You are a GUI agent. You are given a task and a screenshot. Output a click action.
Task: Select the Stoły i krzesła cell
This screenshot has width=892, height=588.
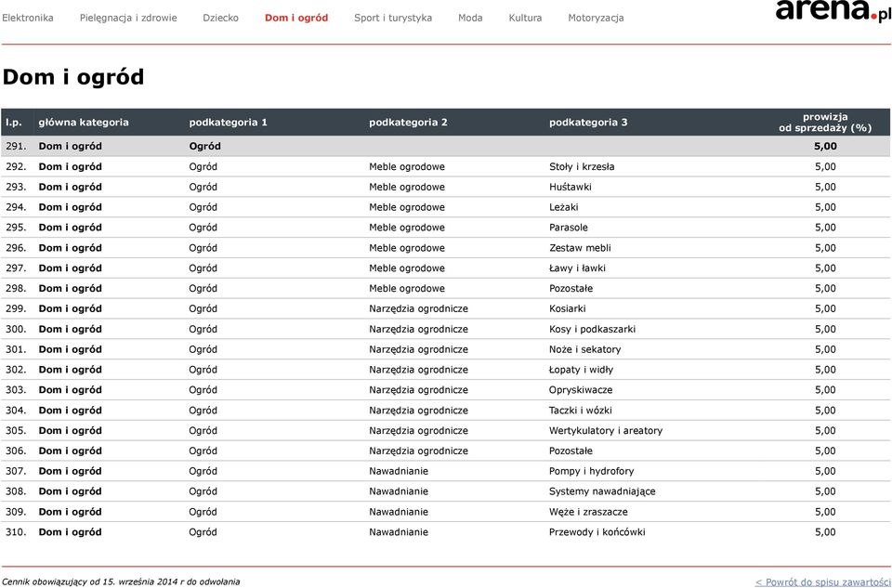582,166
